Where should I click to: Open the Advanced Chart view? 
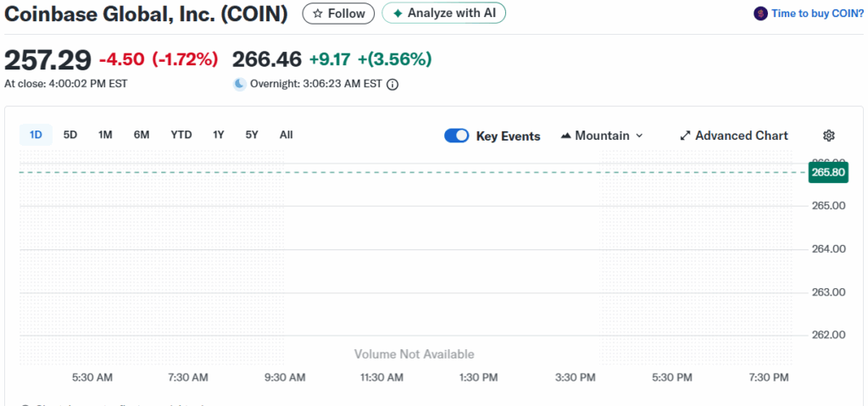(x=741, y=136)
